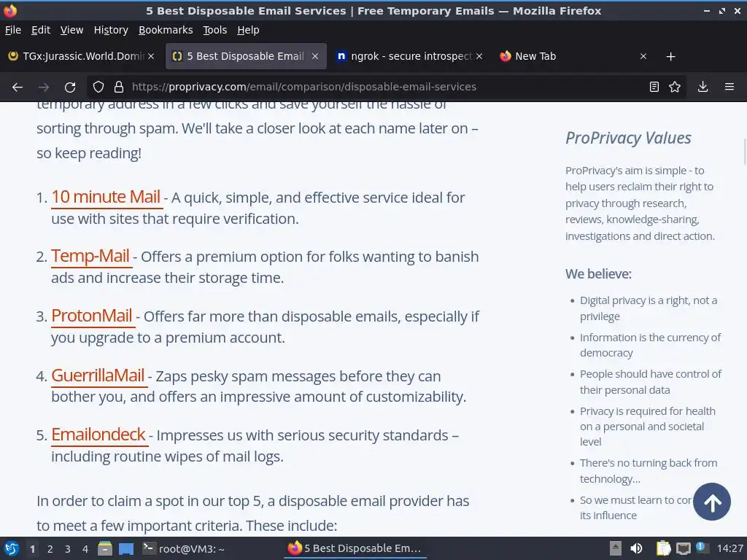Screen dimensions: 747x560
Task: Switch to workspace 1
Action: [x=32, y=549]
